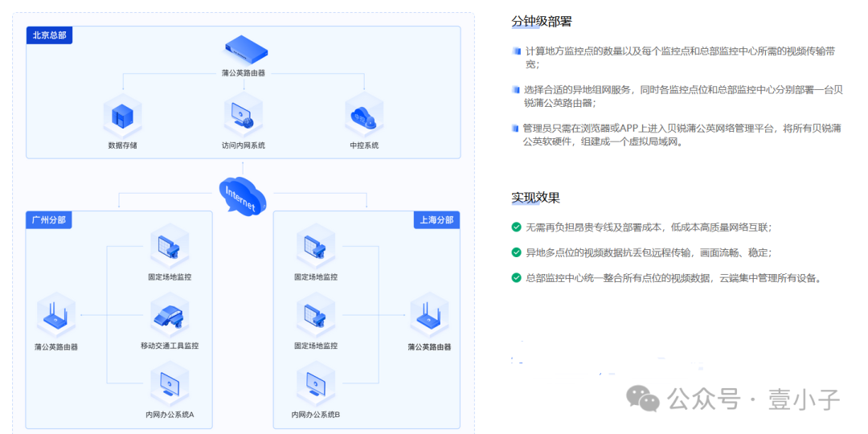Click blue bullet beside 选择合适的异地组网服务
Viewport: 868px width, 434px height.
pyautogui.click(x=517, y=90)
